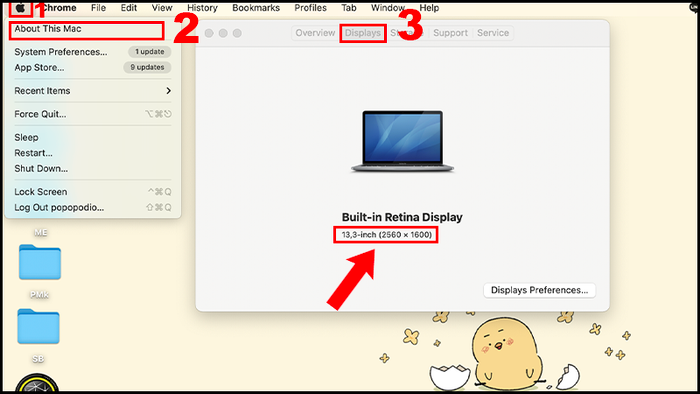The image size is (700, 394).
Task: Click the Displays Preferences button
Action: 539,290
